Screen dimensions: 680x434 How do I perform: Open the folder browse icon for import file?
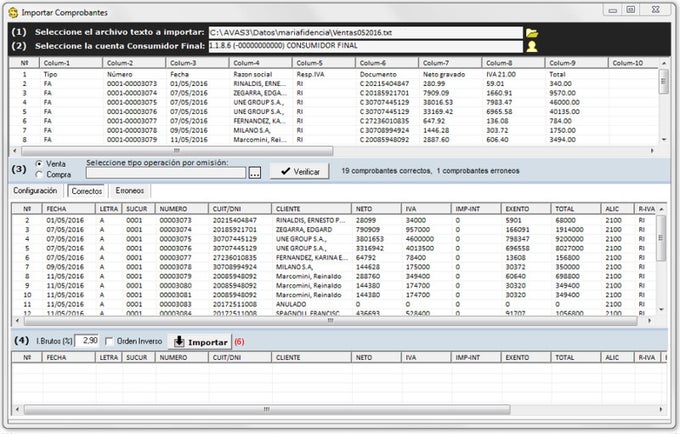(532, 33)
